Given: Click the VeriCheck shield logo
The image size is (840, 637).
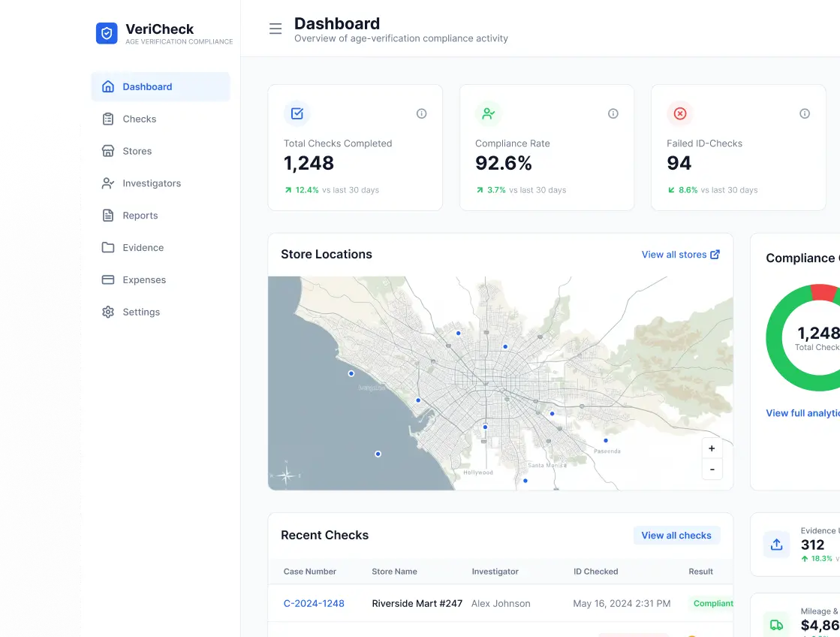Looking at the screenshot, I should pos(107,33).
